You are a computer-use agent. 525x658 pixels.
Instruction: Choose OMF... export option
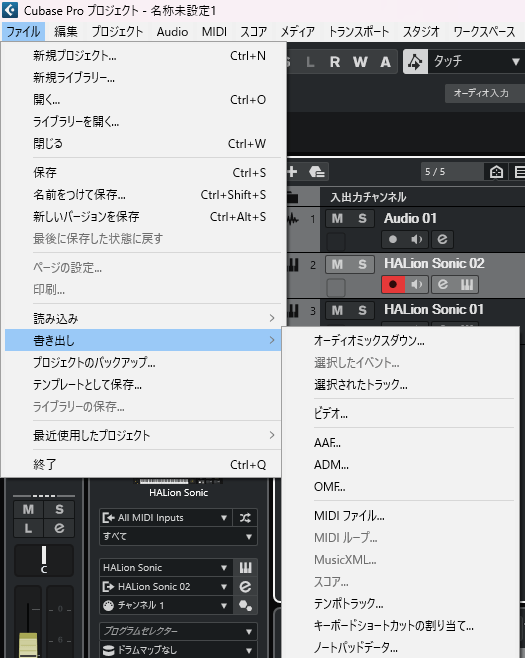[x=401, y=487]
